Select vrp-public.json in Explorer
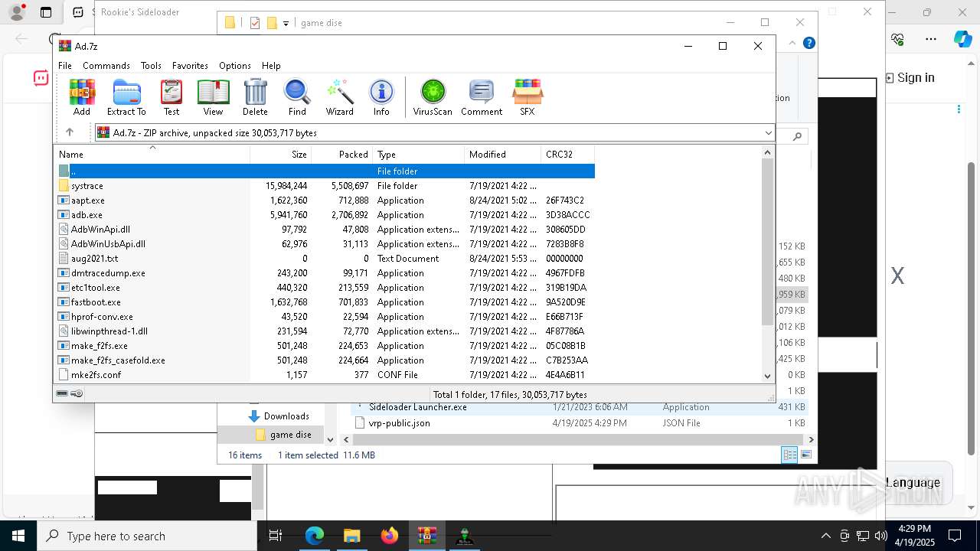Image resolution: width=980 pixels, height=551 pixels. tap(399, 423)
